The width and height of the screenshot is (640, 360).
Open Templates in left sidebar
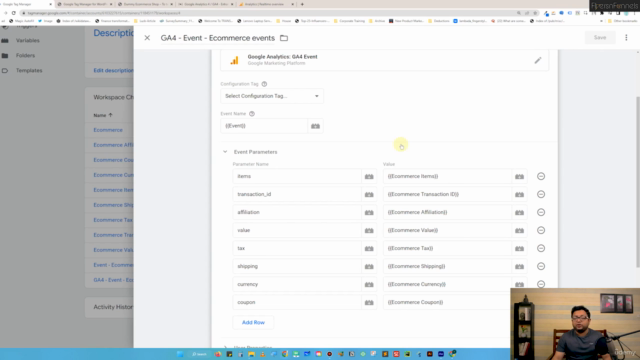tap(29, 71)
